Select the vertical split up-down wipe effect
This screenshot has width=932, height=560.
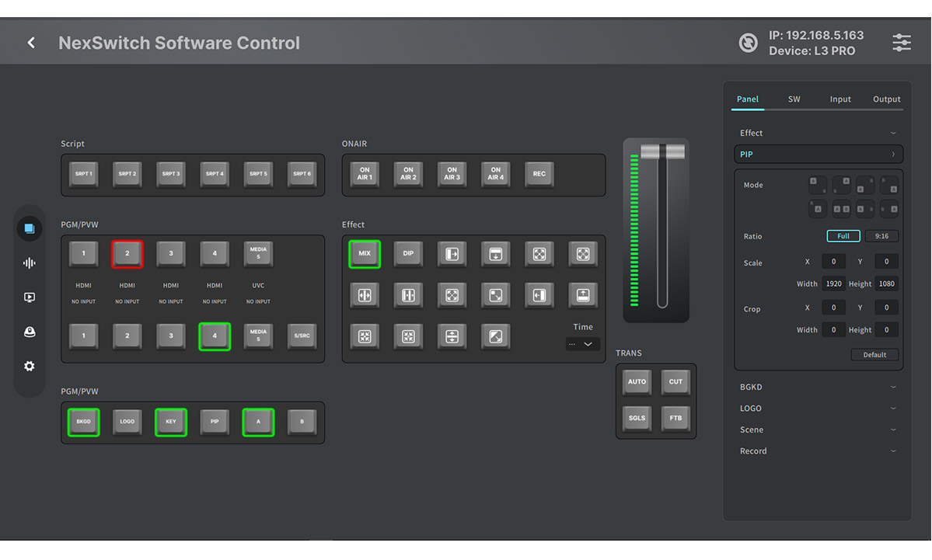452,337
